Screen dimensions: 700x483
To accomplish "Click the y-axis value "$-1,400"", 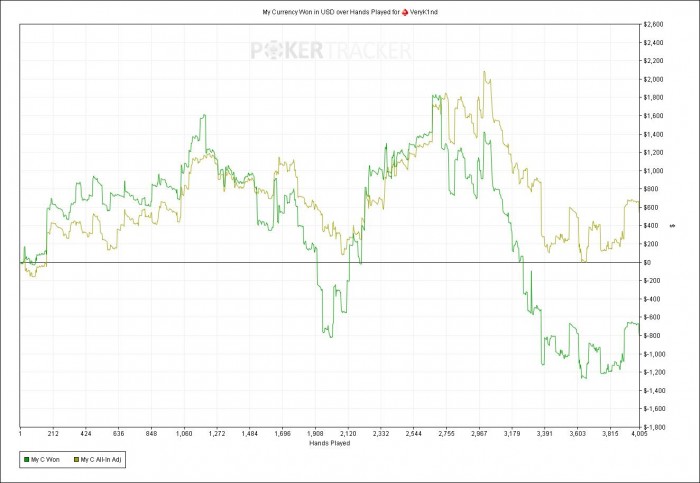I will point(654,391).
